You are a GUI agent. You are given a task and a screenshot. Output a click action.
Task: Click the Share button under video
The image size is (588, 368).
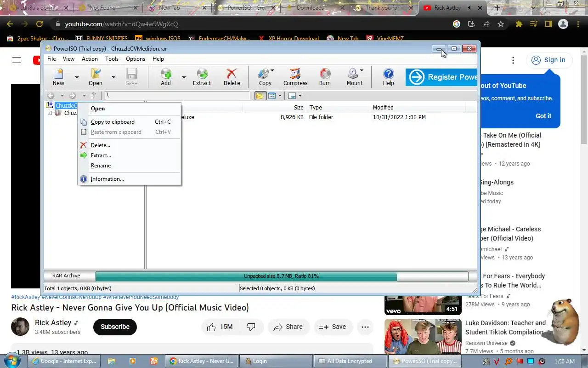288,327
